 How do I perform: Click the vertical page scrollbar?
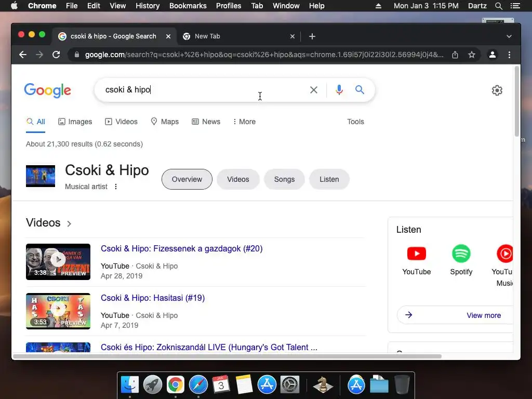tap(517, 102)
